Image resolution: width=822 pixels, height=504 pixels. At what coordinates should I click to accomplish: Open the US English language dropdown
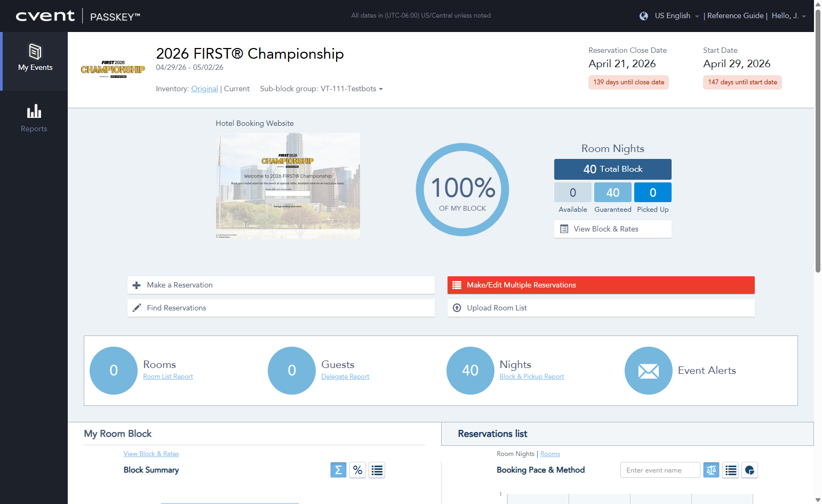click(x=677, y=16)
